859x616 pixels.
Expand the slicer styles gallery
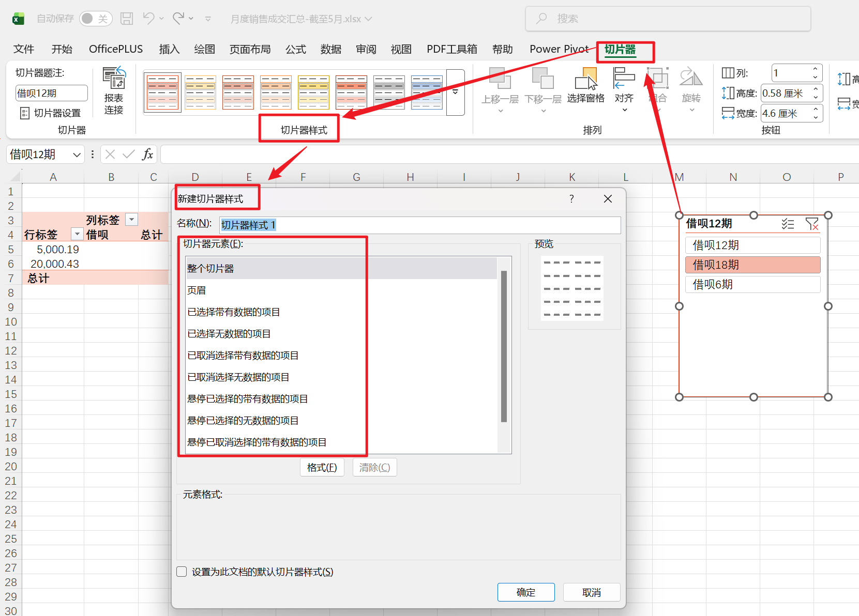coord(455,93)
